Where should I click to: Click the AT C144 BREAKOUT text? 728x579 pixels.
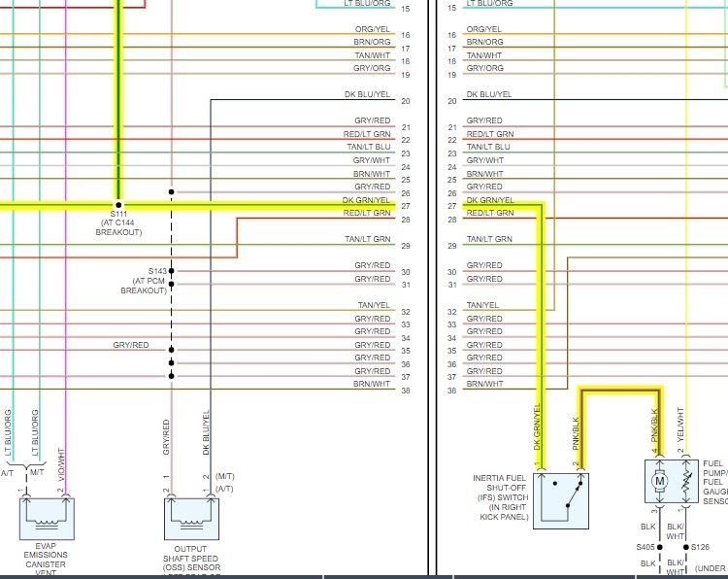tap(118, 227)
